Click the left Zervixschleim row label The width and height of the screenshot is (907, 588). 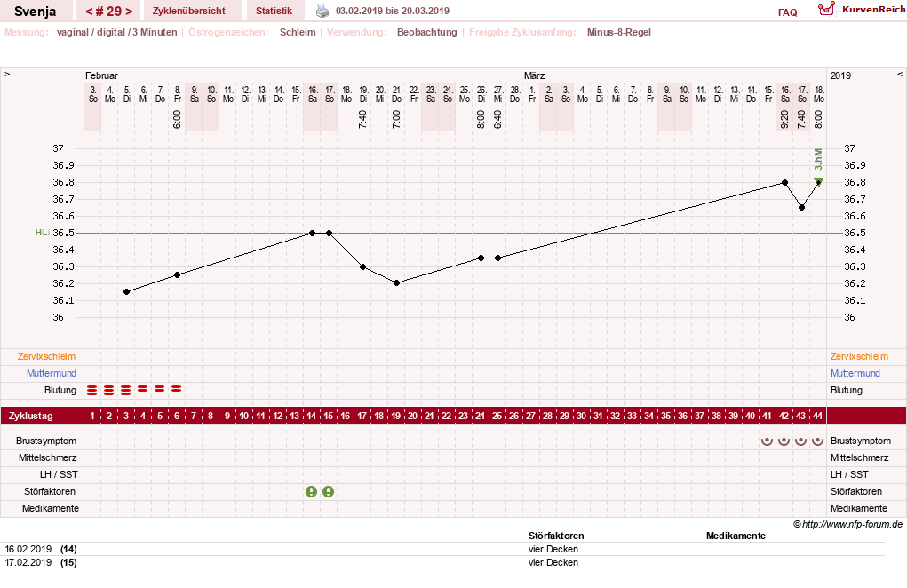pos(47,357)
